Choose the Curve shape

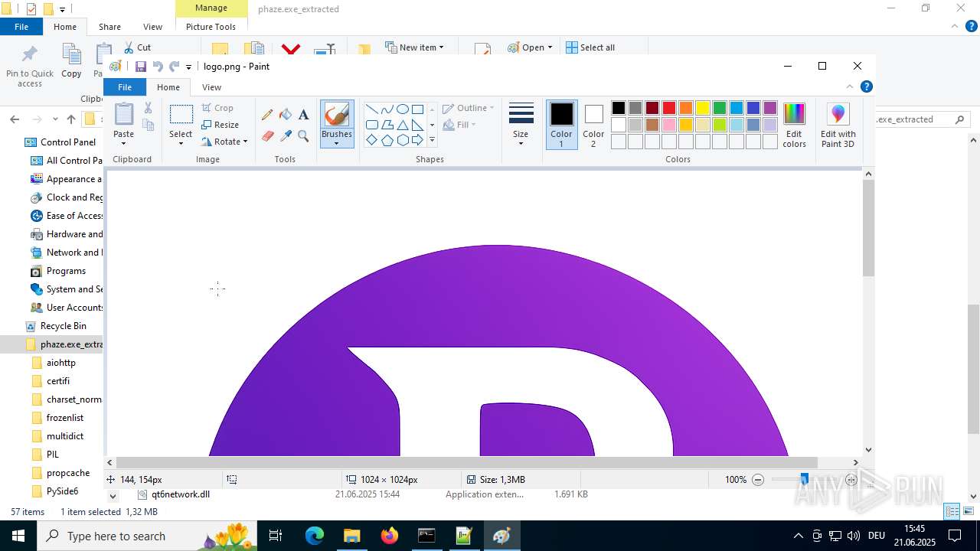coord(387,109)
